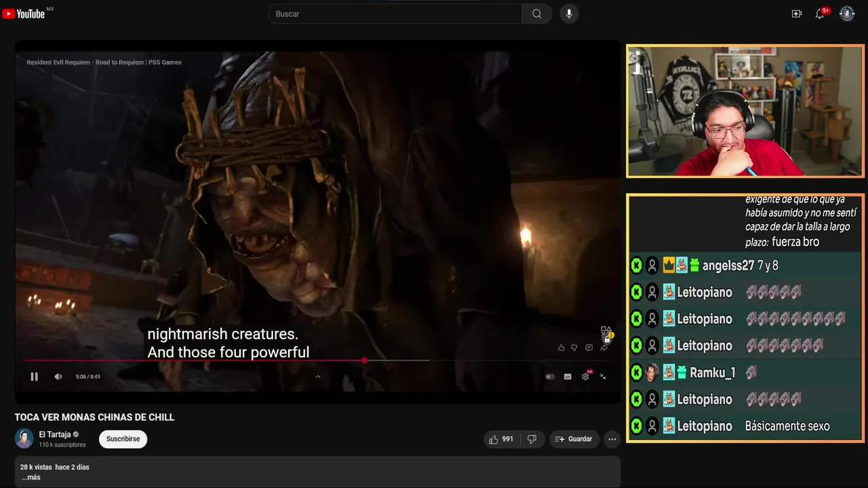Screen dimensions: 868x488
Task: Click the angelss27 username in chat
Action: tap(728, 266)
